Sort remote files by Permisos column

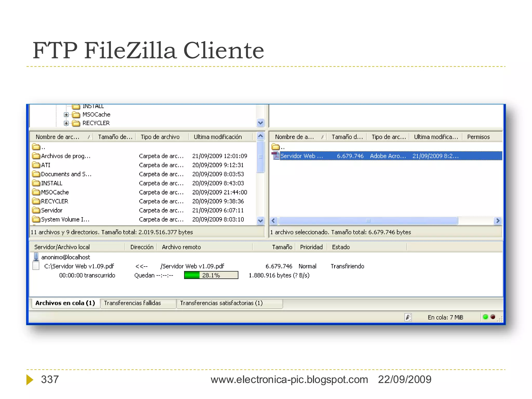[x=483, y=137]
